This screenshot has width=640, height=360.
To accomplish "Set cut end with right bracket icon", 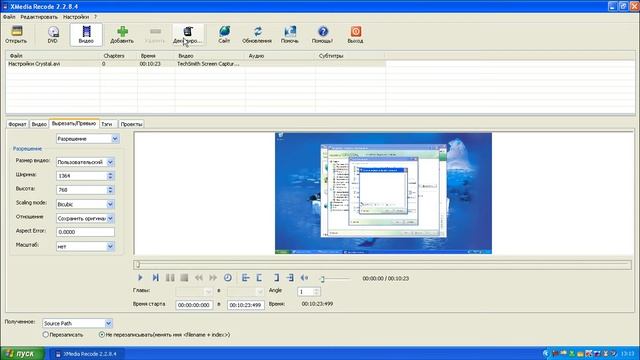I will click(x=276, y=278).
